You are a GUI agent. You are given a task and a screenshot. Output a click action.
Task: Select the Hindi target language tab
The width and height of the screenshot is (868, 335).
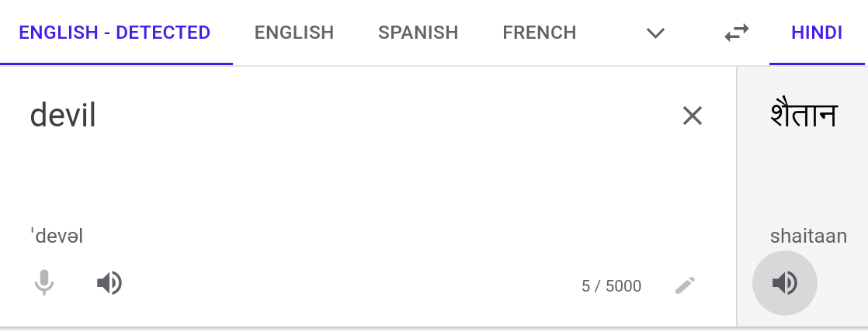(817, 33)
